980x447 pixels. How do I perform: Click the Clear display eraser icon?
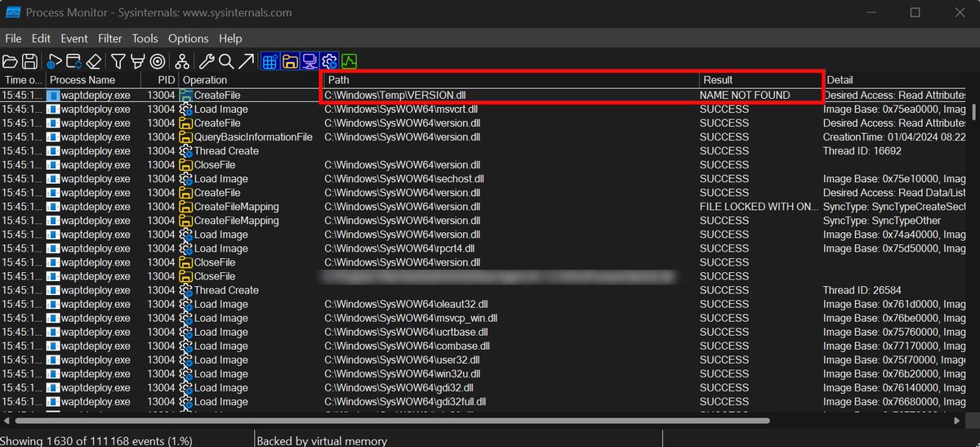(94, 61)
